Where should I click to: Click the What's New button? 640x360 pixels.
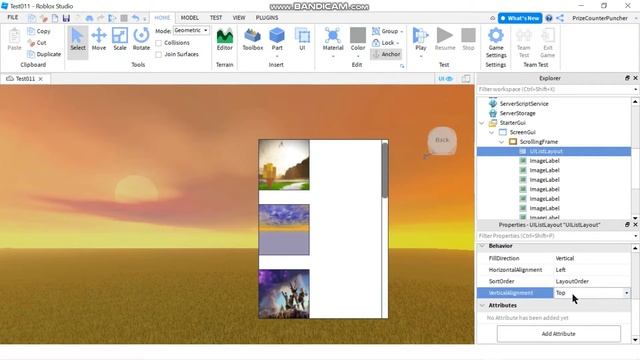pyautogui.click(x=520, y=18)
